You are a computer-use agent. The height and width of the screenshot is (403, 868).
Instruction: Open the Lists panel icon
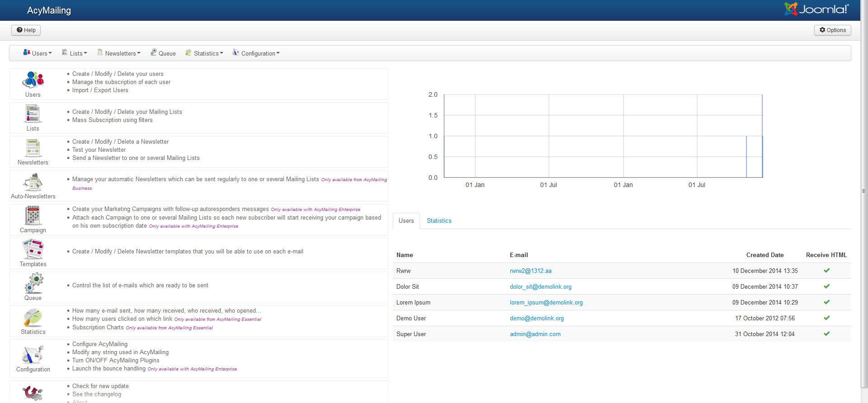pos(33,113)
